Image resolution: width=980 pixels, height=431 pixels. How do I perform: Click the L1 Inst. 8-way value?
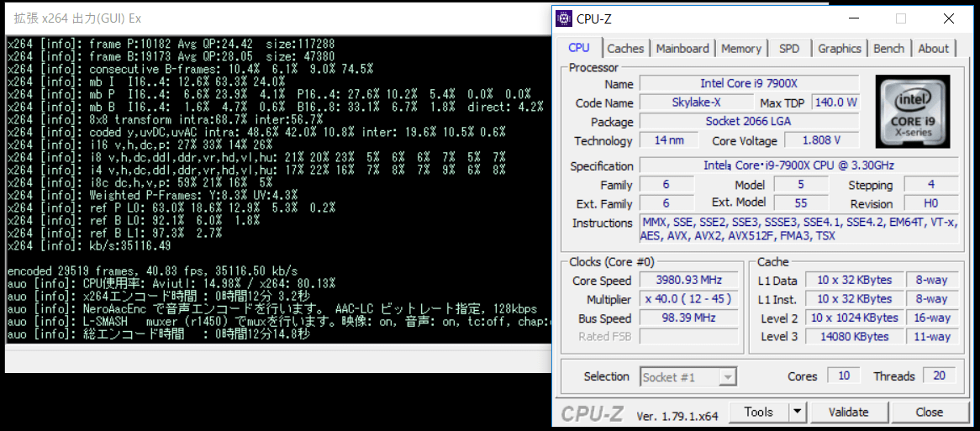coord(932,299)
